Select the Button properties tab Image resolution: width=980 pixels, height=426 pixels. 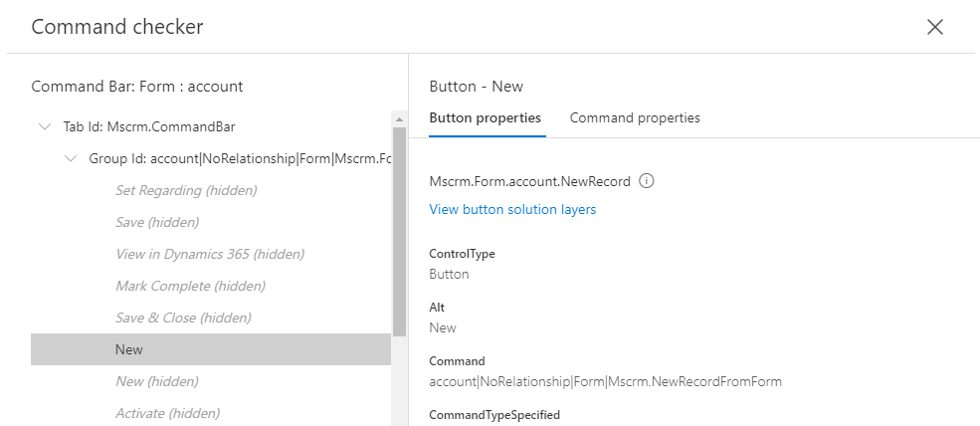pyautogui.click(x=485, y=117)
